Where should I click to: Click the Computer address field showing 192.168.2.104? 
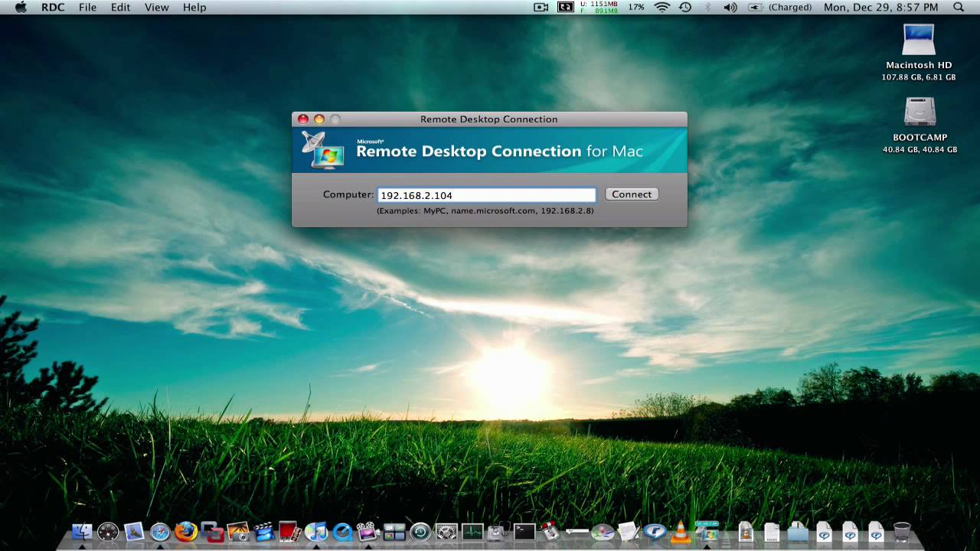tap(486, 195)
